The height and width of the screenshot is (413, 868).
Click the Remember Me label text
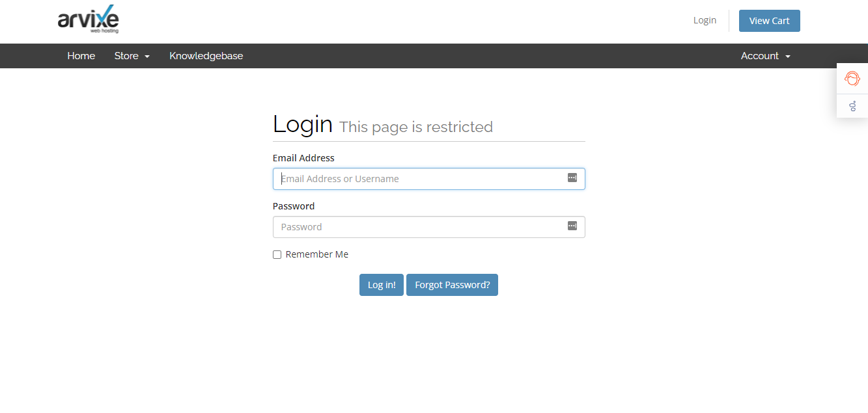tap(317, 254)
